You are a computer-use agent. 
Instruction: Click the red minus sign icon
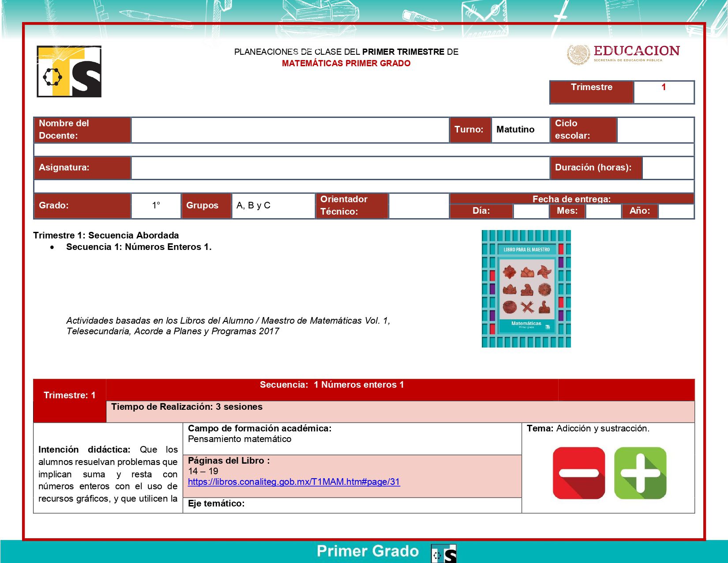pyautogui.click(x=578, y=473)
